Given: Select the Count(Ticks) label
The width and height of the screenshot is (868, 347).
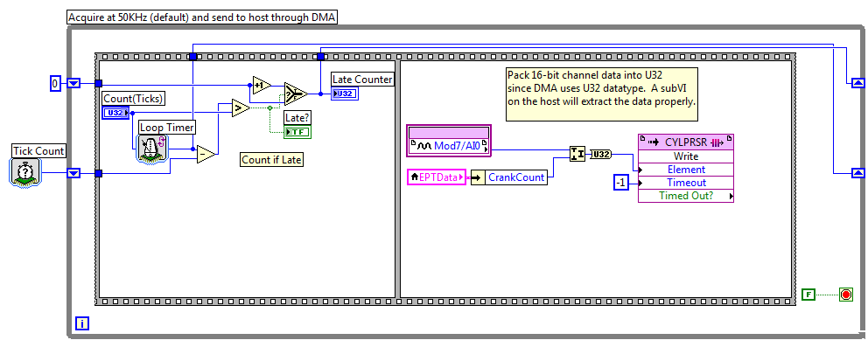Looking at the screenshot, I should pos(133,99).
